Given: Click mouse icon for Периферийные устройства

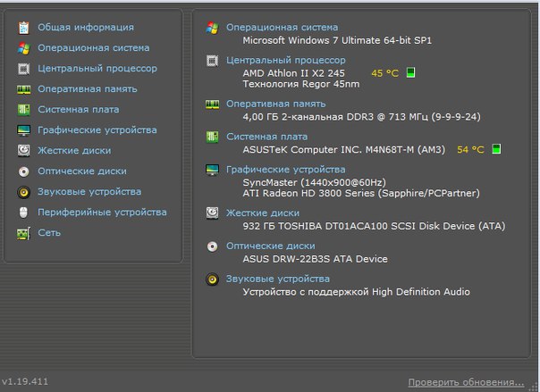Looking at the screenshot, I should (x=23, y=213).
